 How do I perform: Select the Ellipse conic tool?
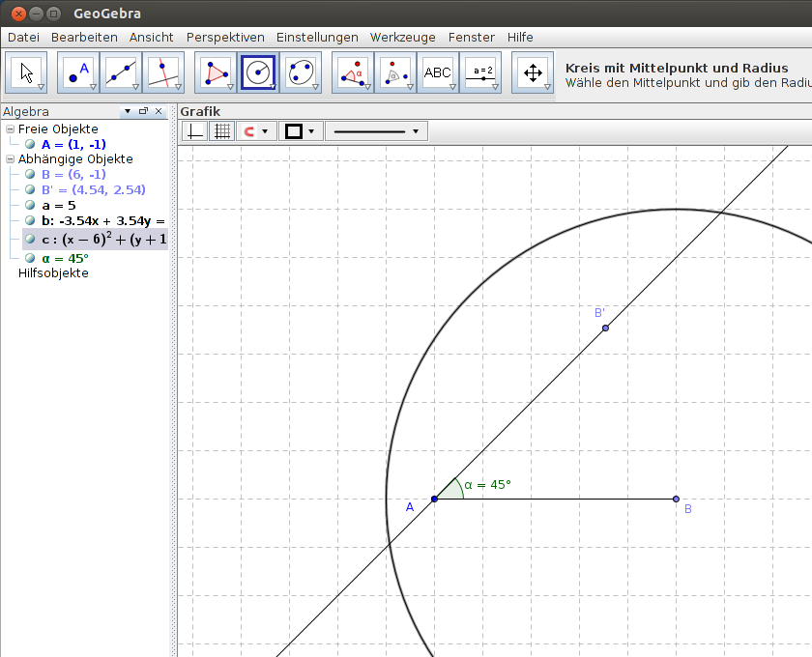[301, 72]
